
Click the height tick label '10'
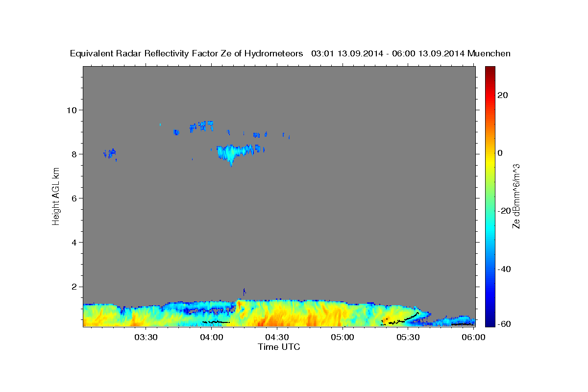pos(73,110)
